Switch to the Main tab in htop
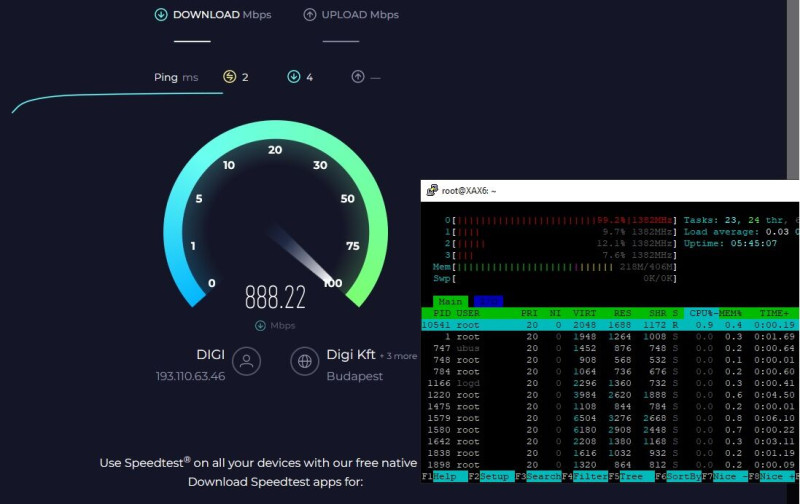 click(x=450, y=301)
